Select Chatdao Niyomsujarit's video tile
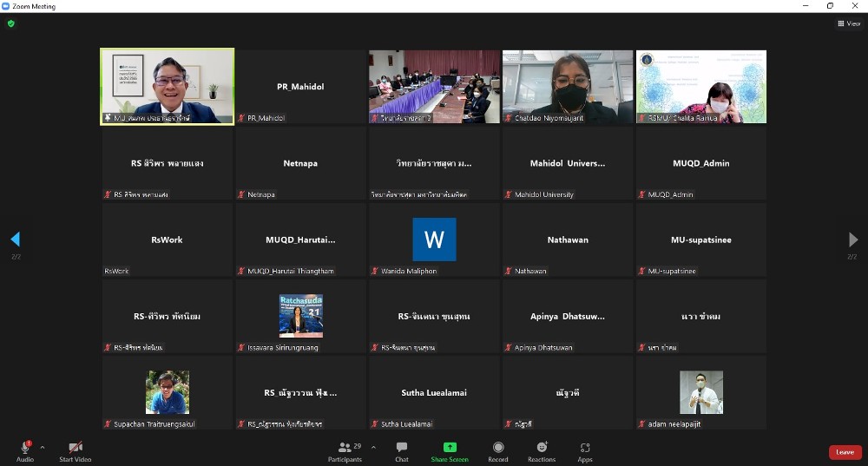This screenshot has height=466, width=868. pyautogui.click(x=568, y=87)
